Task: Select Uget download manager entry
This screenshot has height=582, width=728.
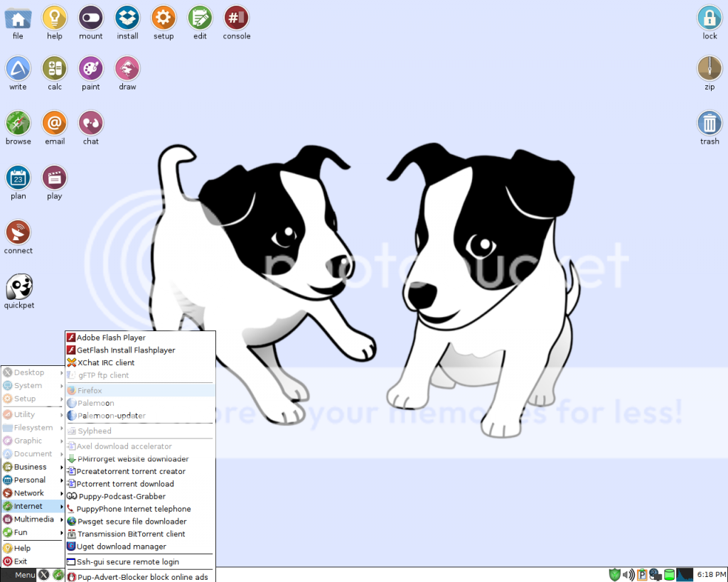Action: point(121,546)
